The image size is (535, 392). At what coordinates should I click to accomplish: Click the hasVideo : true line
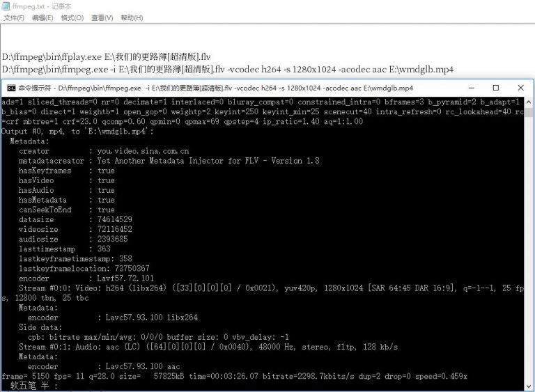point(67,180)
